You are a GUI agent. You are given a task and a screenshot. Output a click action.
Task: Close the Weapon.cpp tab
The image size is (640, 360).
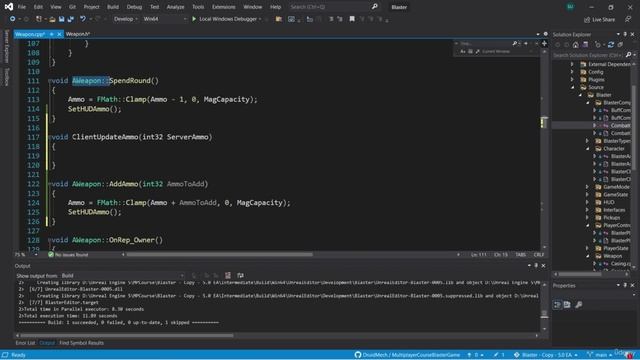click(x=59, y=34)
